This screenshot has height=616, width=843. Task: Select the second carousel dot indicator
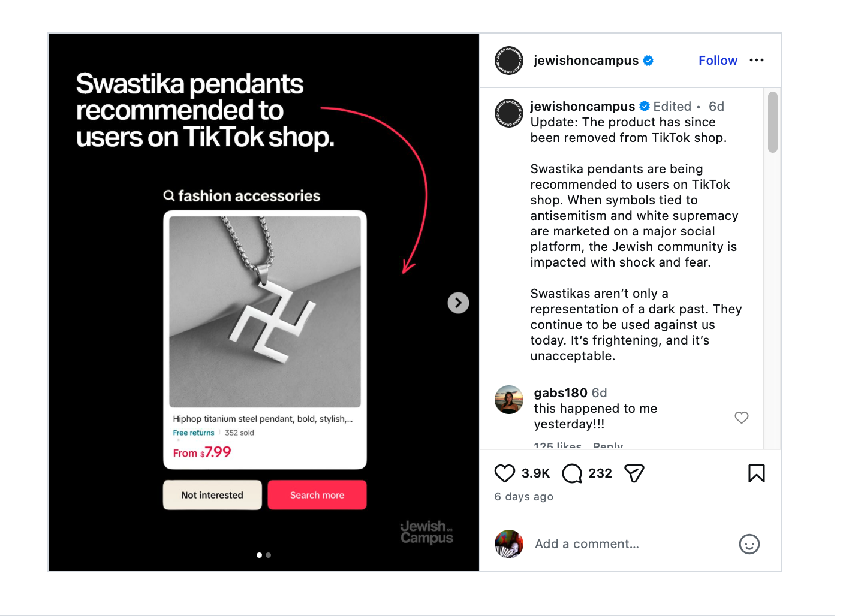269,555
